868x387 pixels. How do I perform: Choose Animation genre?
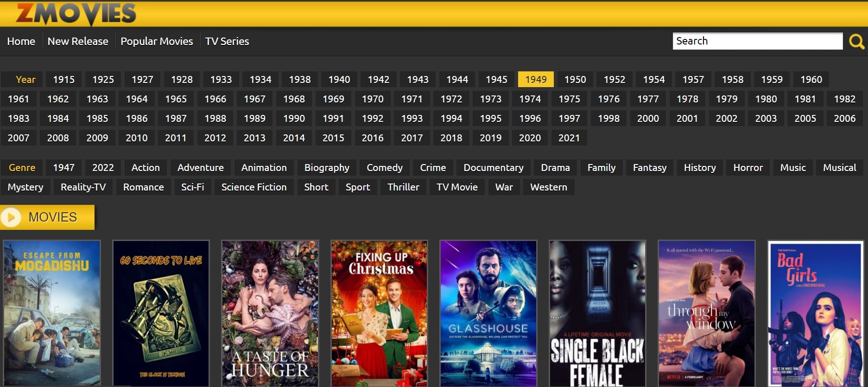[264, 167]
